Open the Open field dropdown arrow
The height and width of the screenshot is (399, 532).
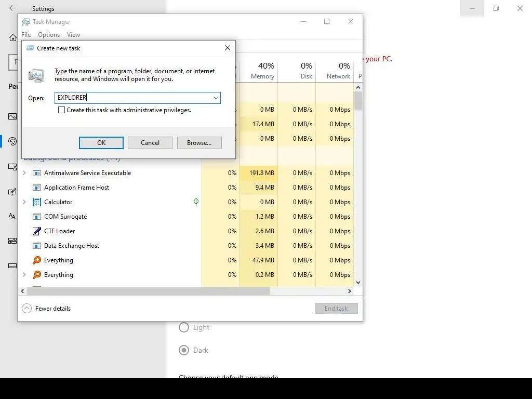click(216, 98)
